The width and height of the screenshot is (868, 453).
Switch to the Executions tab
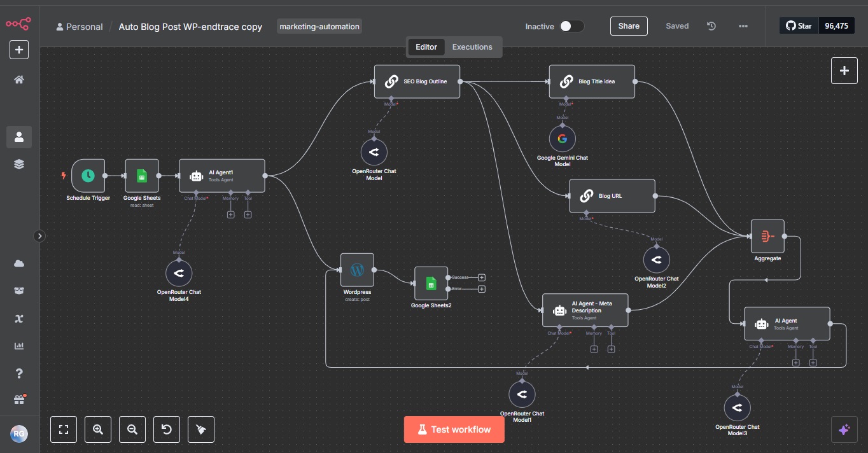coord(472,47)
